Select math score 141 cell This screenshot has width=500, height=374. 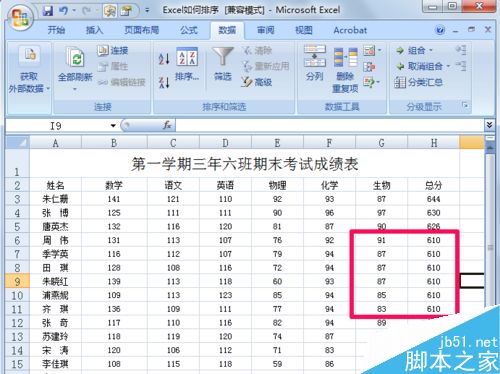114,199
